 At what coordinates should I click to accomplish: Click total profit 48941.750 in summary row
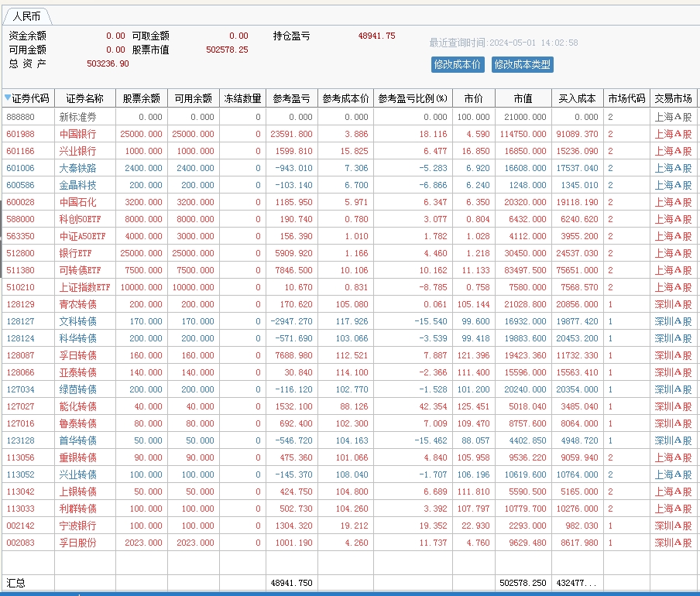point(291,583)
